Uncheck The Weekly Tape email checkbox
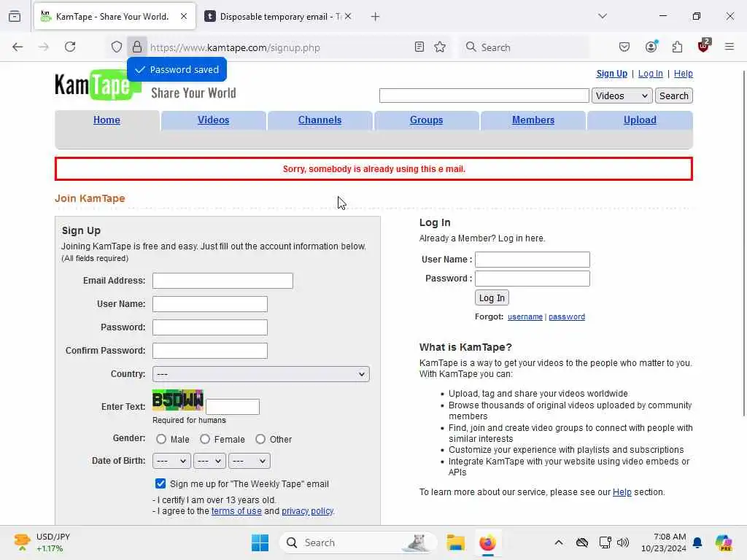This screenshot has width=747, height=560. (160, 484)
